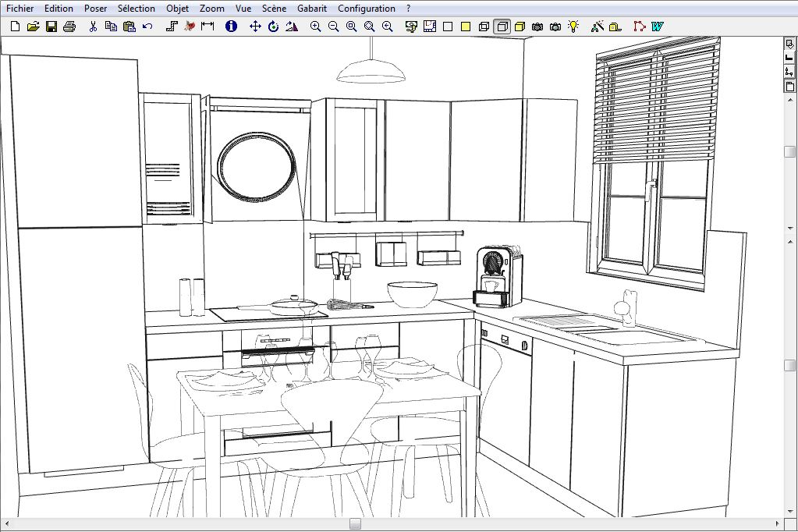Click the scissors cut icon

pos(93,27)
